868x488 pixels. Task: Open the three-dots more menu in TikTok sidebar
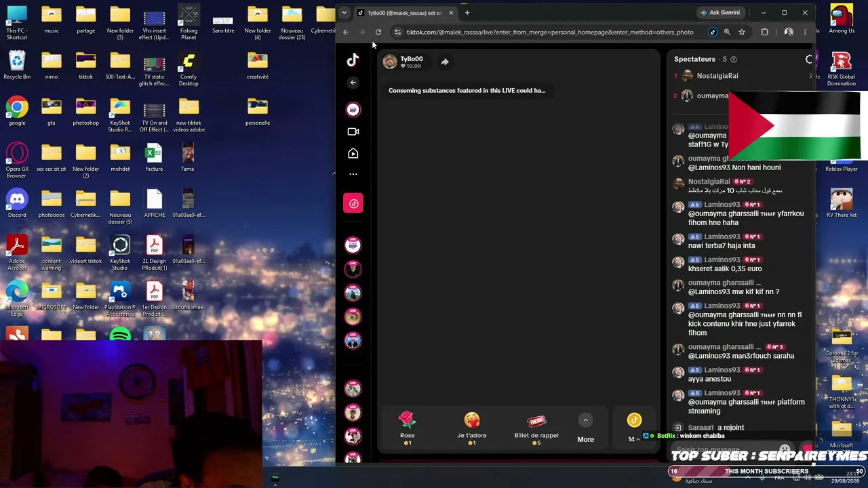click(x=353, y=174)
